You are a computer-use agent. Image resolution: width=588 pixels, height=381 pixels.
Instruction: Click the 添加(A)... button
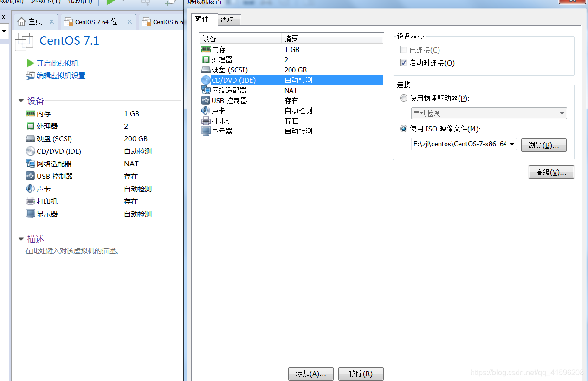pyautogui.click(x=311, y=374)
